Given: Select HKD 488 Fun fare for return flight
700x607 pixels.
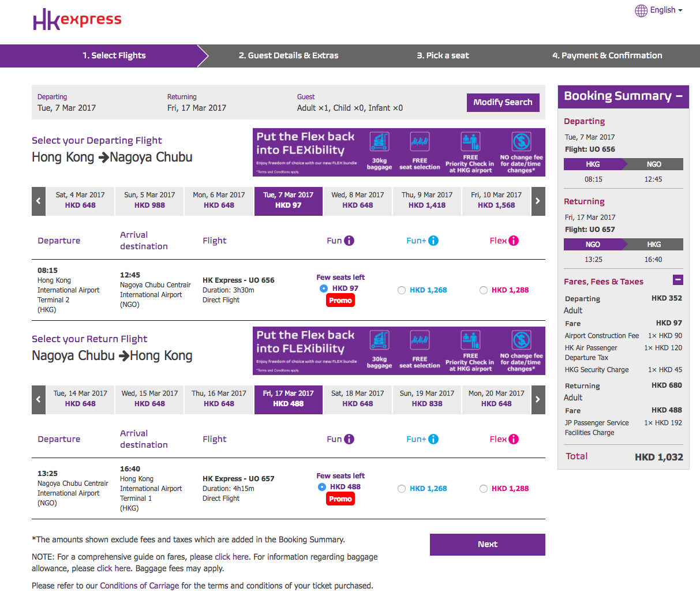Looking at the screenshot, I should [322, 487].
